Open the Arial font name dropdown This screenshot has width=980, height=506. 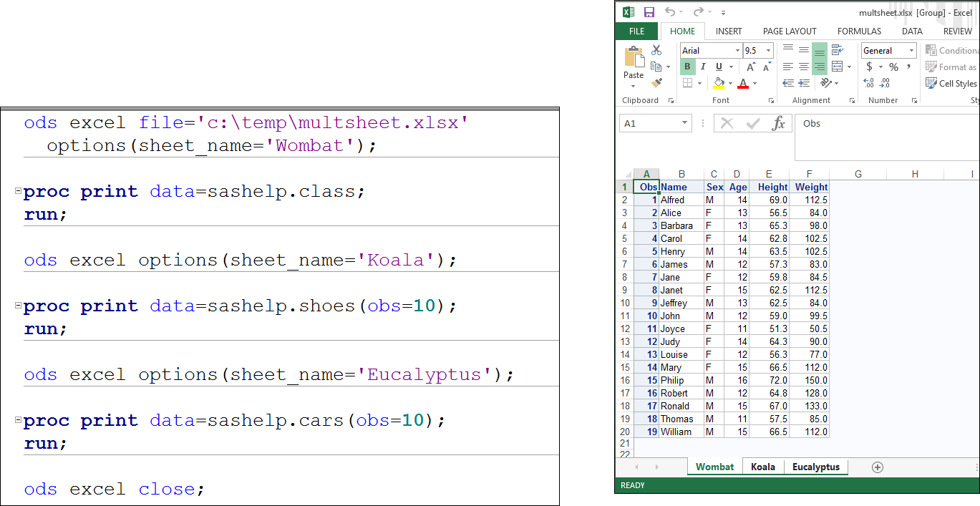click(737, 51)
